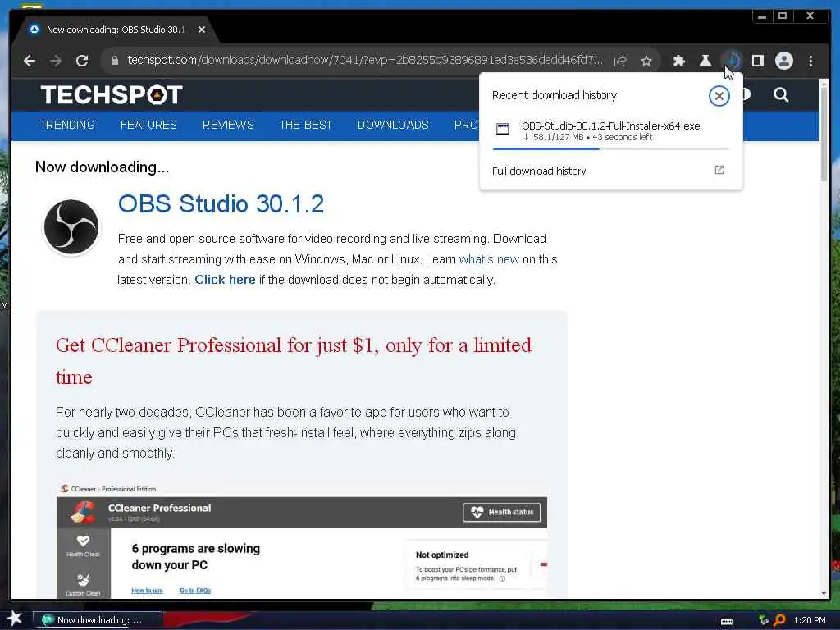Click the downloads progress icon in toolbar

731,61
